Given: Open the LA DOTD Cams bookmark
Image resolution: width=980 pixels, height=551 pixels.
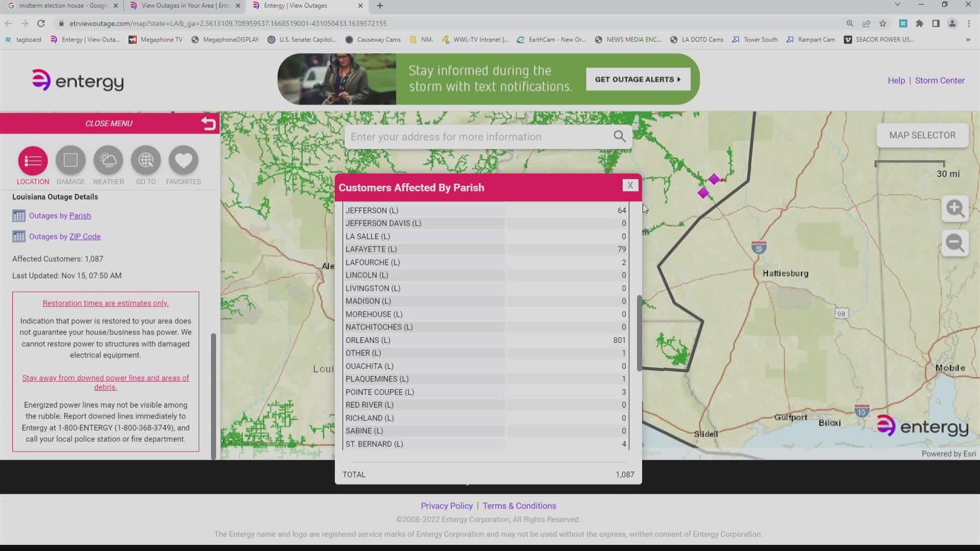Looking at the screenshot, I should pos(697,40).
